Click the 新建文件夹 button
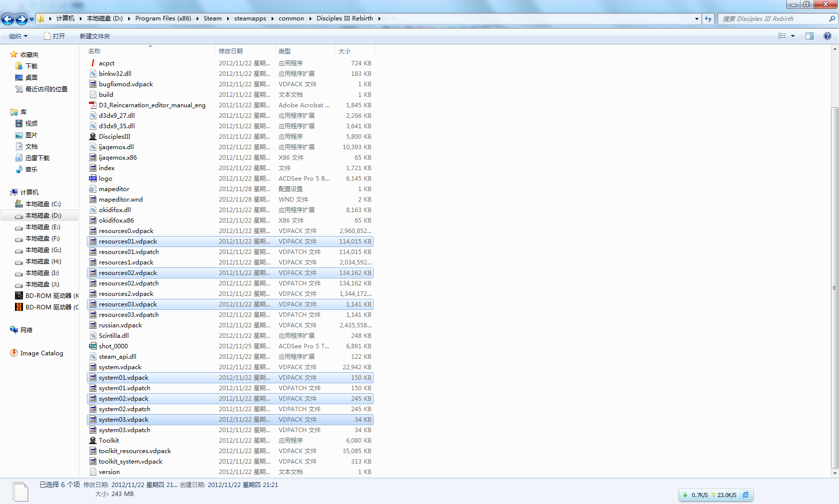The height and width of the screenshot is (504, 839). click(x=95, y=36)
